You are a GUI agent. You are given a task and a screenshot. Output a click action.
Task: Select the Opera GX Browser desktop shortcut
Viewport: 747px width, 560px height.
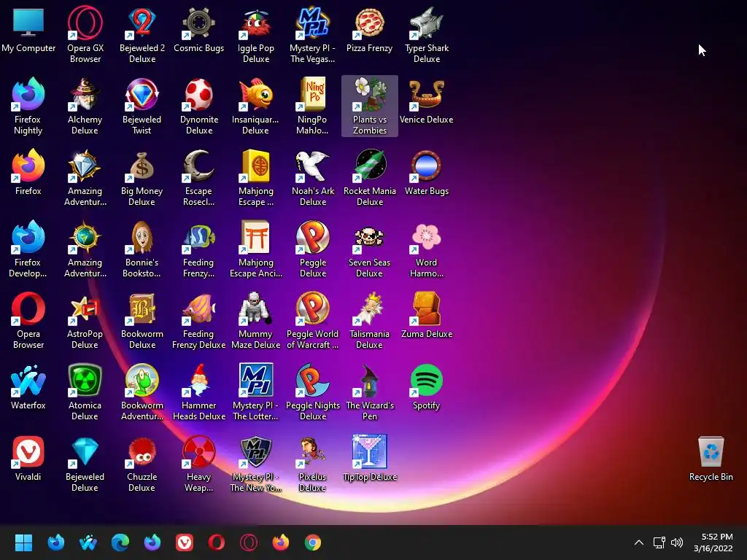pyautogui.click(x=85, y=34)
